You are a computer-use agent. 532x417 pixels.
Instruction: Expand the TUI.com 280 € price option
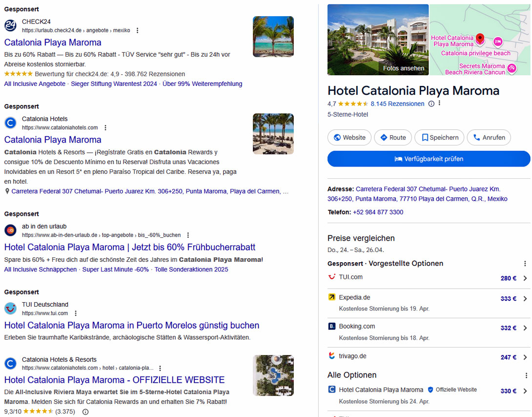coord(526,278)
